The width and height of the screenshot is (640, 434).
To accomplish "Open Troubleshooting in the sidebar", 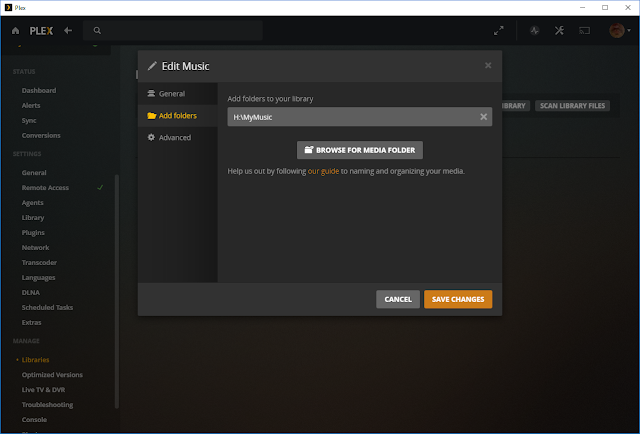I will point(47,405).
